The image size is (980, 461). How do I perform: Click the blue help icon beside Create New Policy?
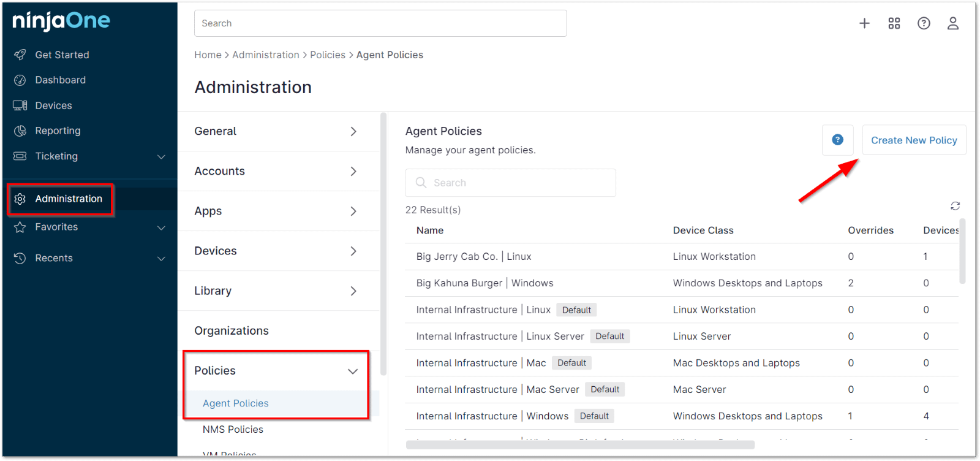[837, 140]
